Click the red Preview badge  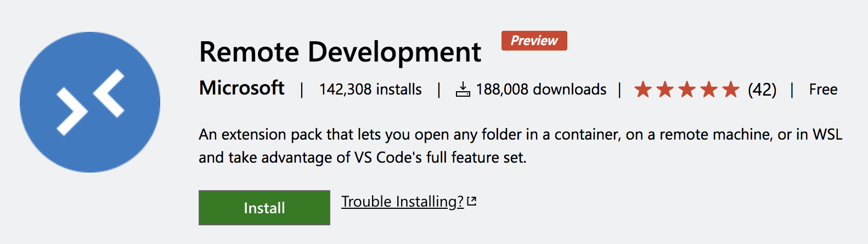tap(534, 41)
